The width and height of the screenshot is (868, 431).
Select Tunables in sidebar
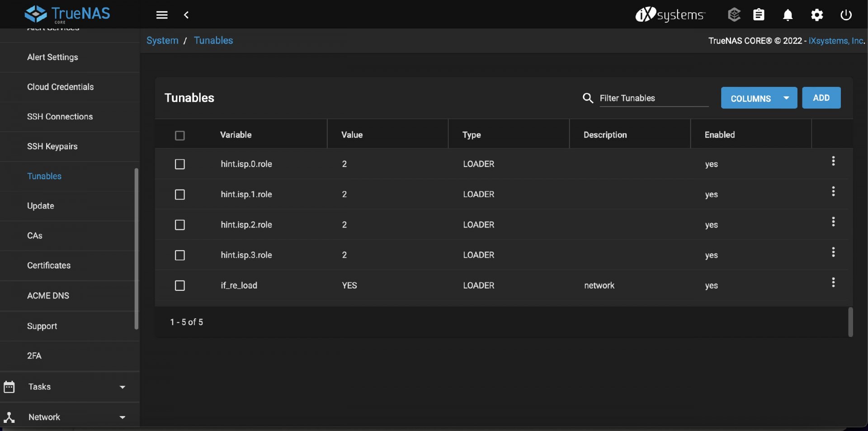(x=70, y=176)
